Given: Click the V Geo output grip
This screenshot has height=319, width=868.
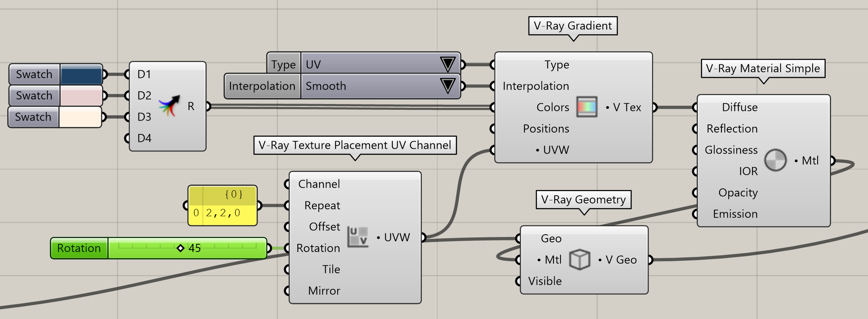Looking at the screenshot, I should coord(651,260).
